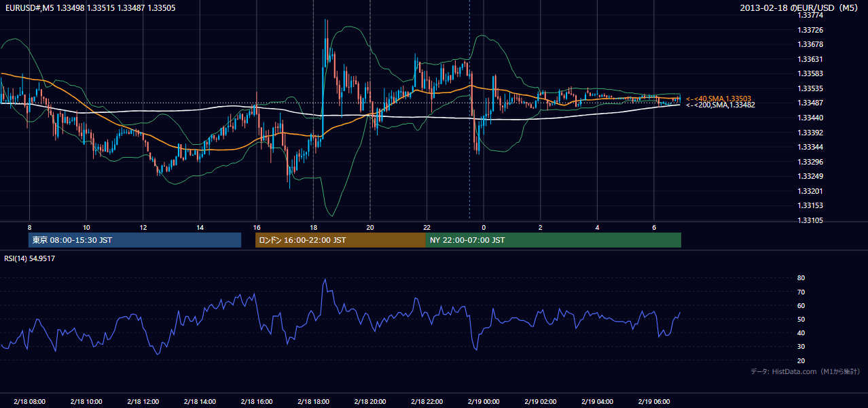The width and height of the screenshot is (868, 408).
Task: Click price axis label 1.33296
Action: 811,162
